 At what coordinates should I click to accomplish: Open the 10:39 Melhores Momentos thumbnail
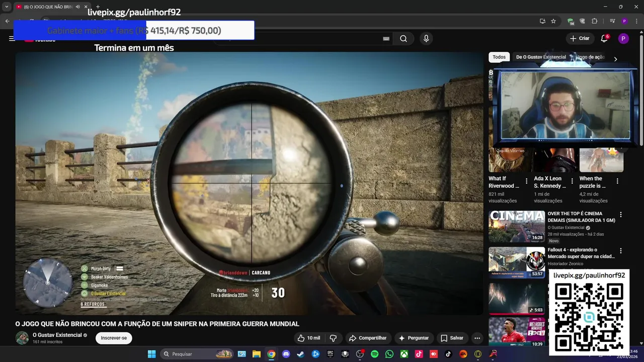(517, 332)
